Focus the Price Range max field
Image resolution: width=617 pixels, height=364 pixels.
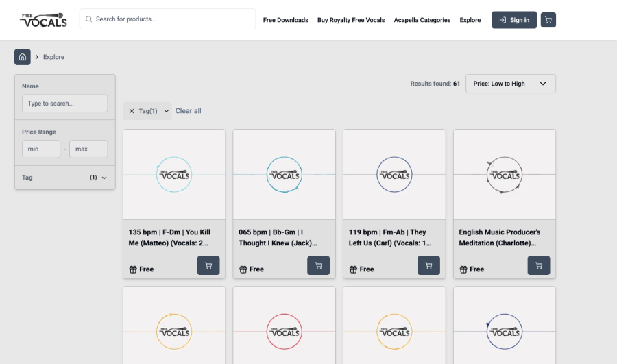point(88,149)
